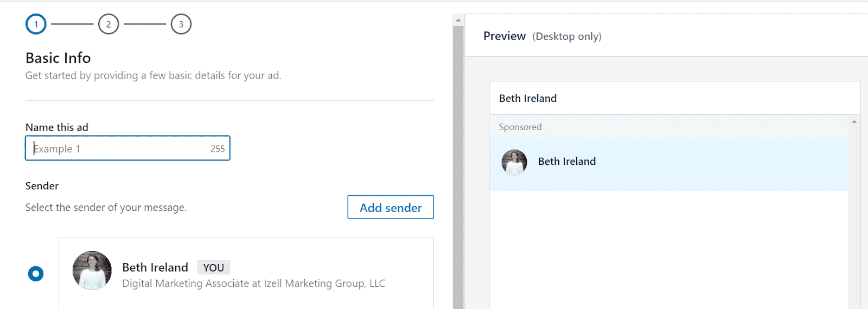
Task: Click the Sponsored label in preview
Action: pos(520,127)
